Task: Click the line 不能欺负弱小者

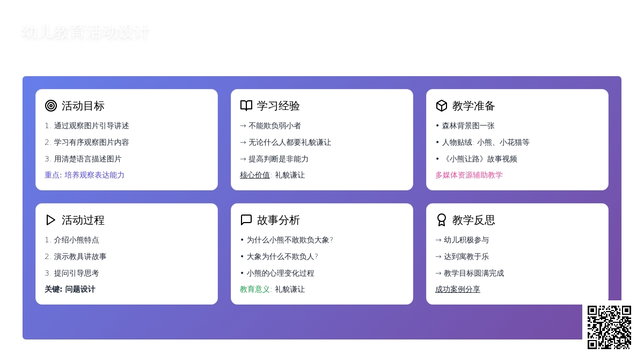Action: (x=270, y=125)
